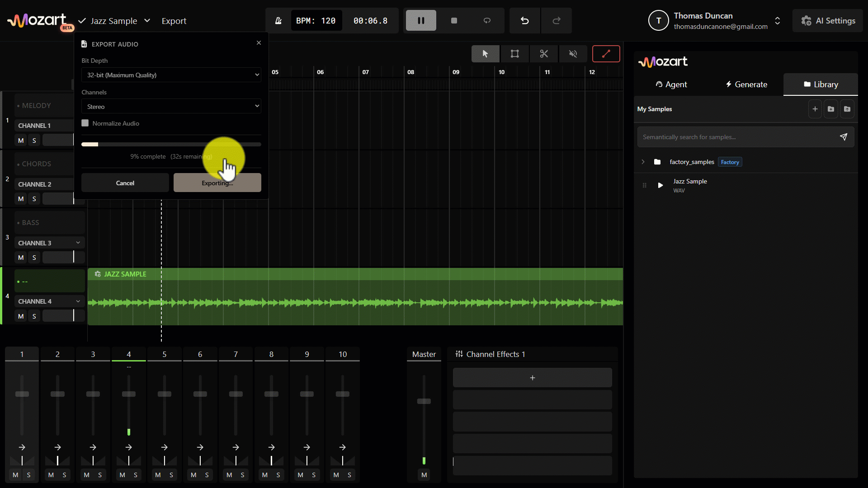Cancel the audio export
The width and height of the screenshot is (868, 488).
(125, 183)
